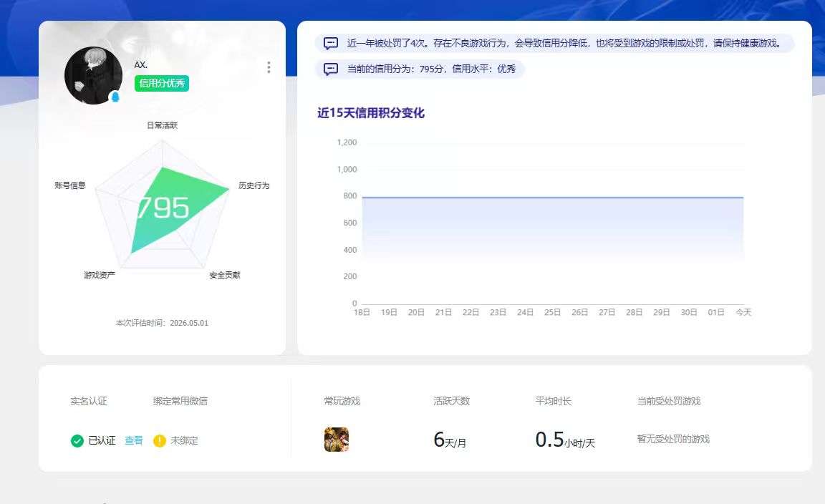Click the 0.5小时/天 average duration value

pyautogui.click(x=565, y=440)
